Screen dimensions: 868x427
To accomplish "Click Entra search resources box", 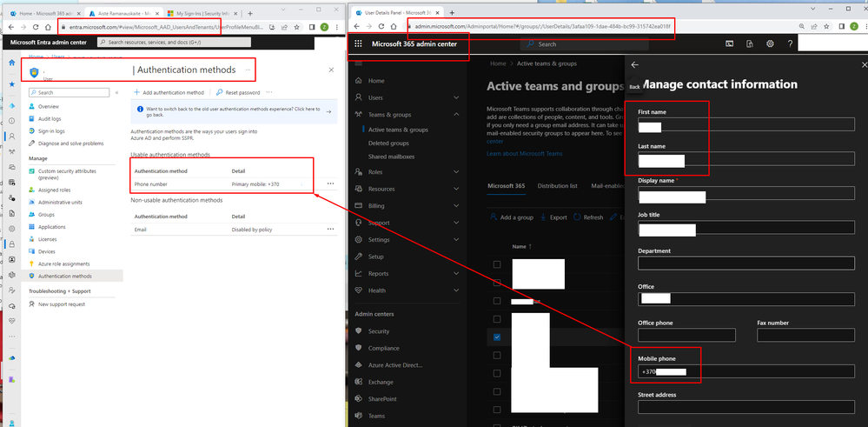I will coord(175,42).
